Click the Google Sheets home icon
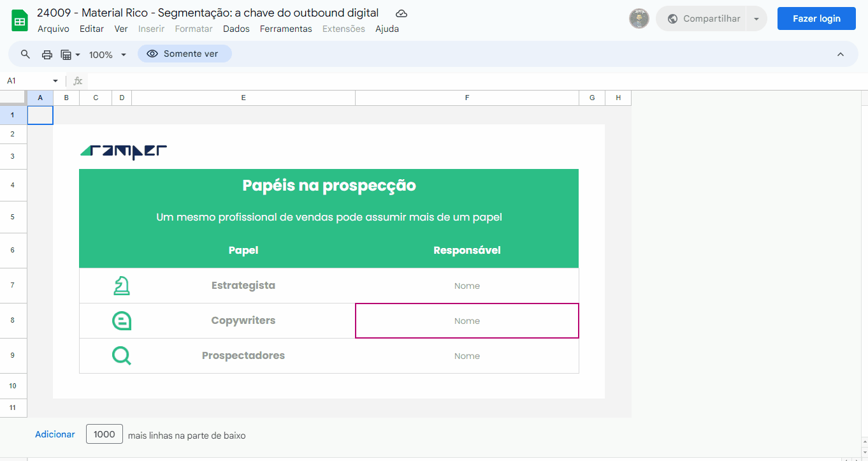Screen dimensions: 868x461 tap(20, 20)
